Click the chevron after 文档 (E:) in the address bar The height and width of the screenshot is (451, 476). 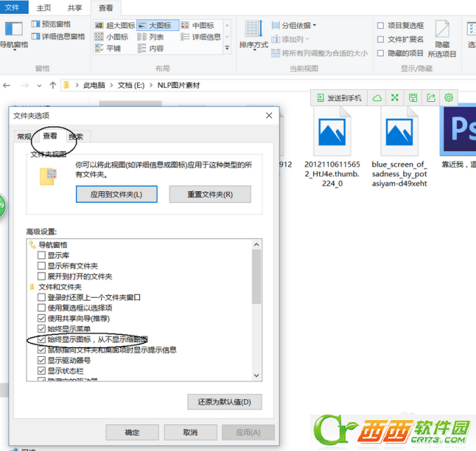tap(151, 86)
